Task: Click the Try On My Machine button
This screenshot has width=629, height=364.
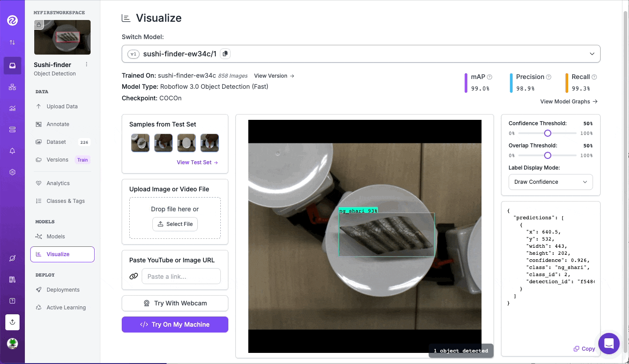Action: pos(175,324)
